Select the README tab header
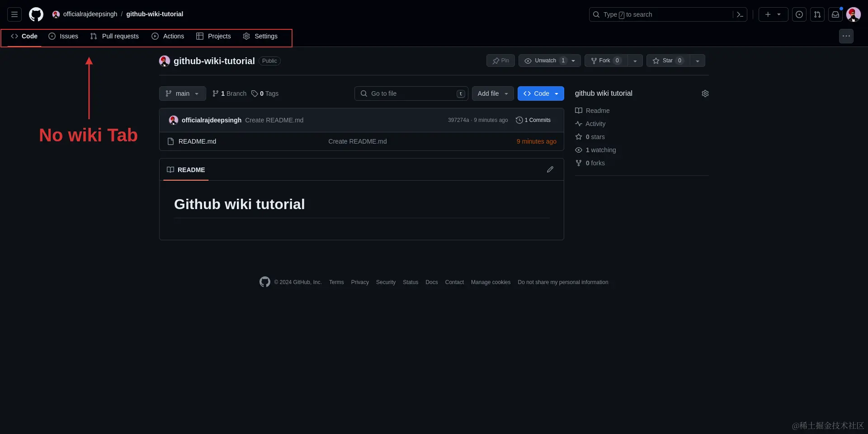The image size is (868, 434). (186, 170)
